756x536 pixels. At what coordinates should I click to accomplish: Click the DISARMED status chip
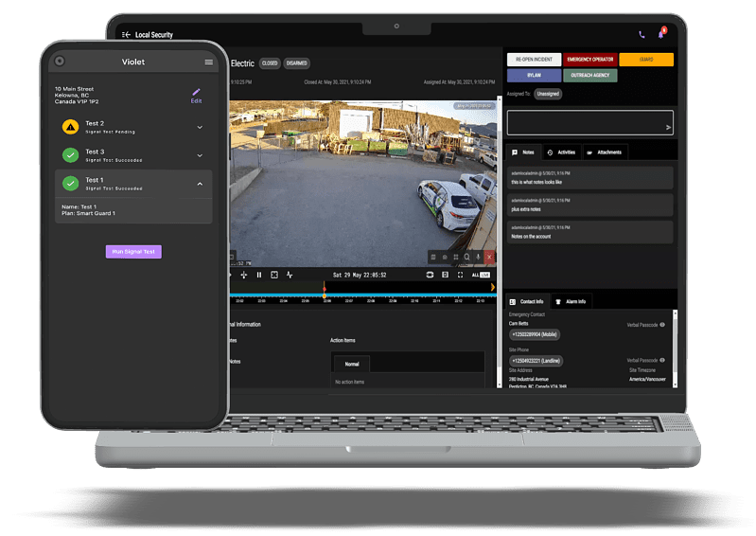click(x=296, y=63)
